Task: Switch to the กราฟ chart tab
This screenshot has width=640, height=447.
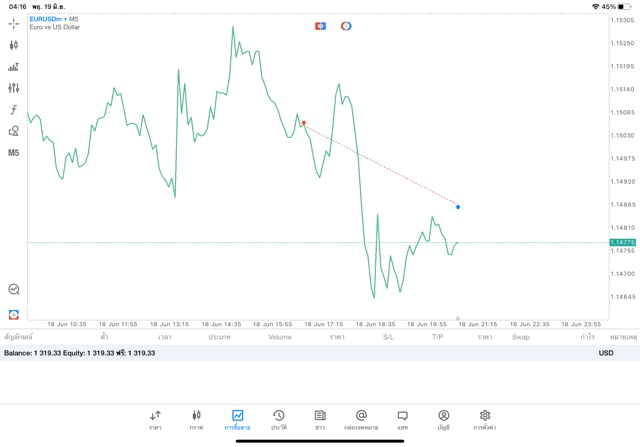Action: (x=196, y=419)
